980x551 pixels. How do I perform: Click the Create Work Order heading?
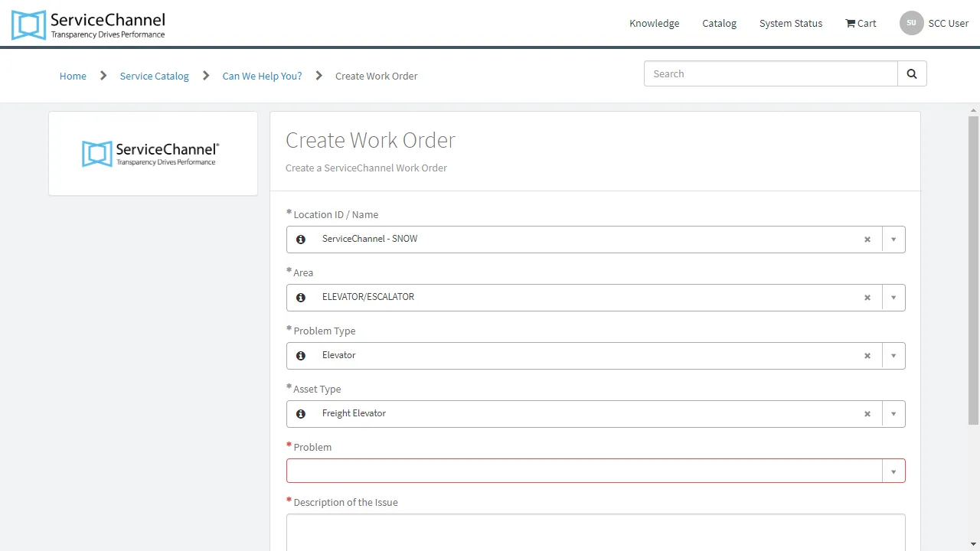pos(371,140)
